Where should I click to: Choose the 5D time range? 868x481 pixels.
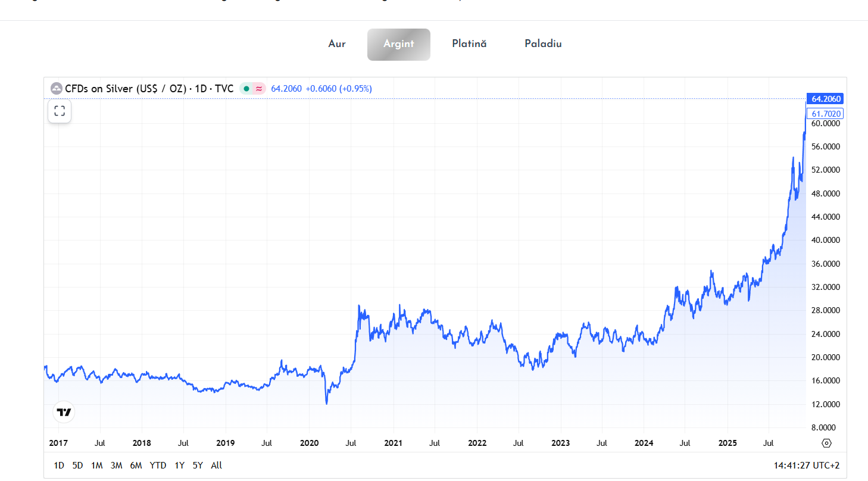[77, 466]
